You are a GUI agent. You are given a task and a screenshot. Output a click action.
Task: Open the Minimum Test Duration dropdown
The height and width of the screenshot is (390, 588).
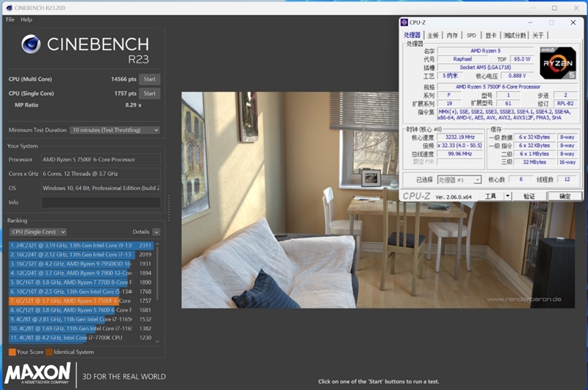click(x=115, y=130)
